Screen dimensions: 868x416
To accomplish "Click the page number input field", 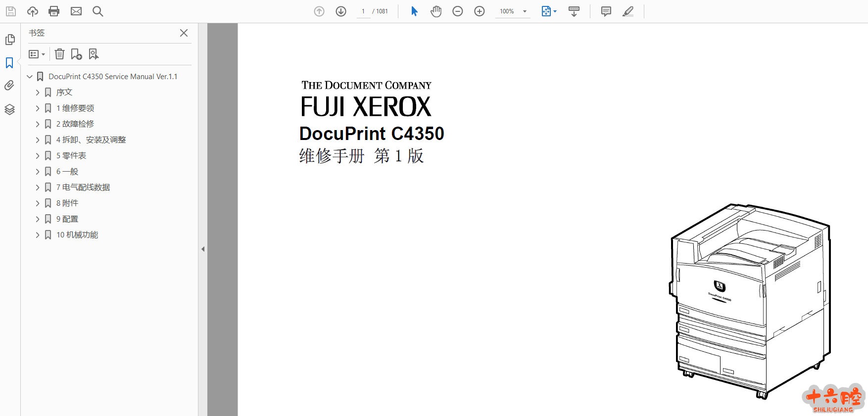I will tap(363, 11).
